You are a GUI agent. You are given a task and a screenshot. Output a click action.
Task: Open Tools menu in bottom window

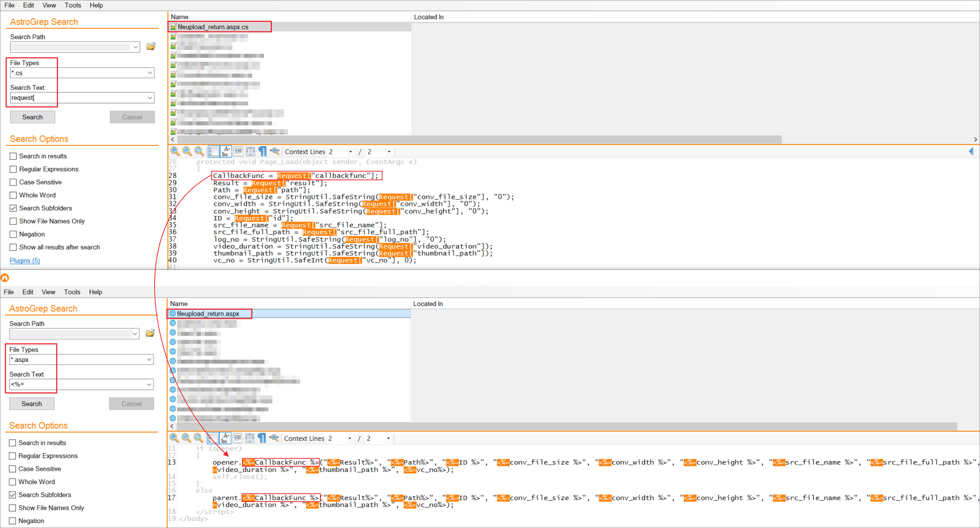(72, 292)
